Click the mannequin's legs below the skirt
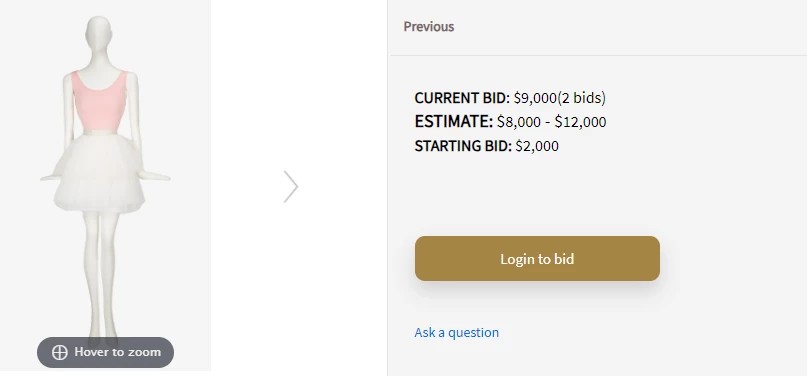The width and height of the screenshot is (807, 376). [100, 275]
